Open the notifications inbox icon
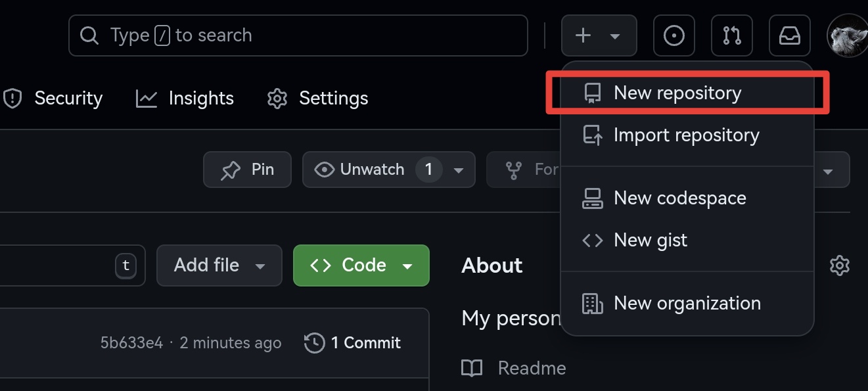The width and height of the screenshot is (868, 391). tap(790, 35)
